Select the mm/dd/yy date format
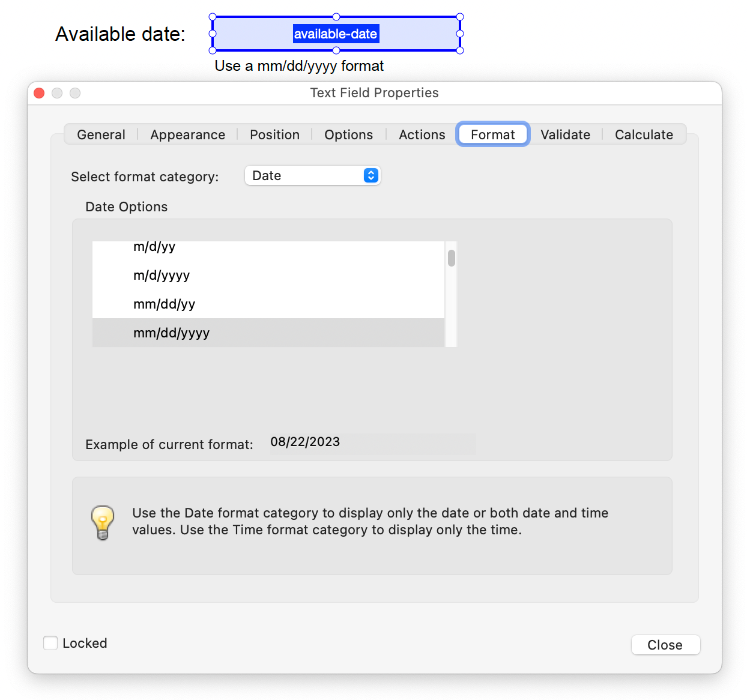 [164, 304]
